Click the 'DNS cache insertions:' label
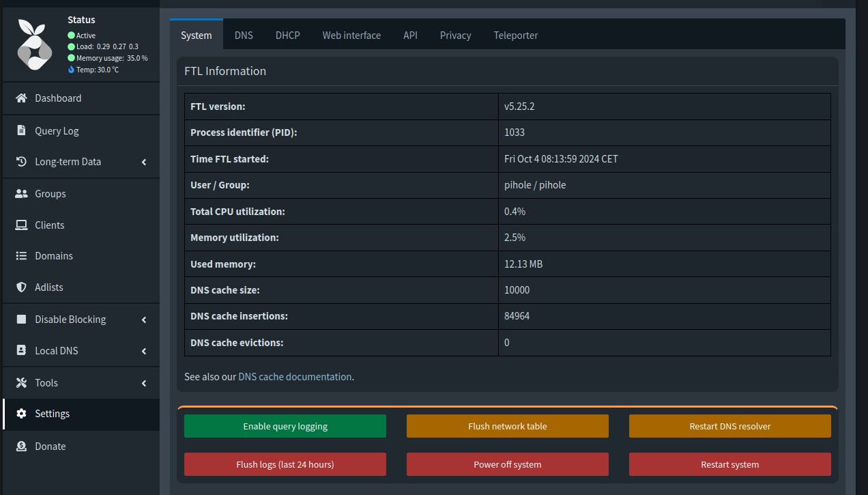The width and height of the screenshot is (868, 495). [239, 316]
